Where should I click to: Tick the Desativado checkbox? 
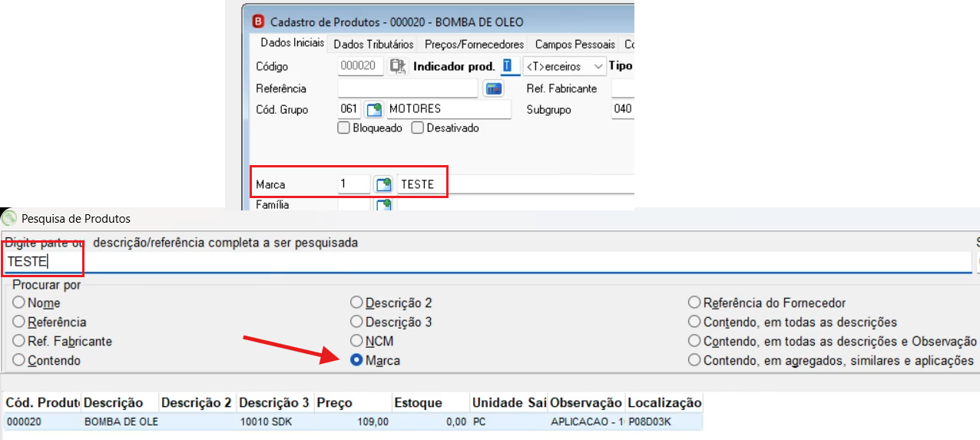418,128
